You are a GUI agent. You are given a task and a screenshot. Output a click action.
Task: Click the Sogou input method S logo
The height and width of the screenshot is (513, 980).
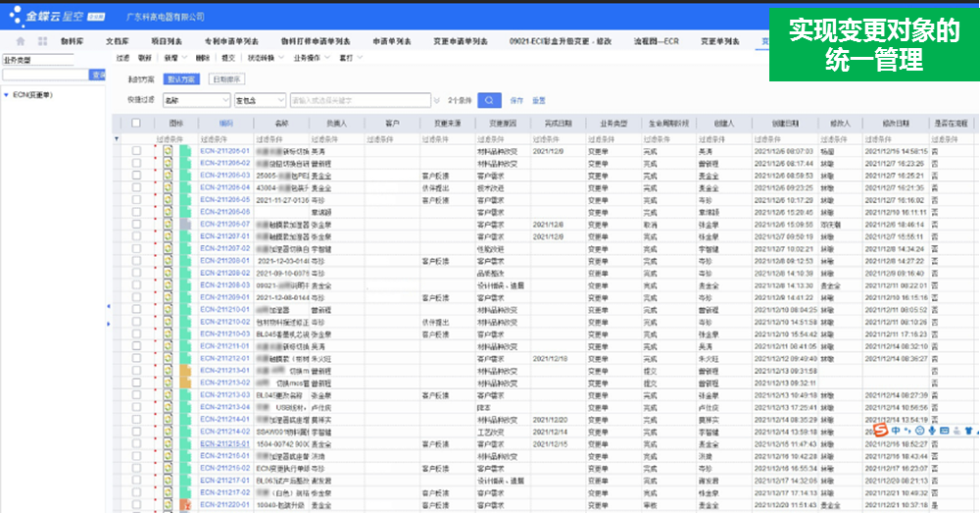click(x=880, y=431)
